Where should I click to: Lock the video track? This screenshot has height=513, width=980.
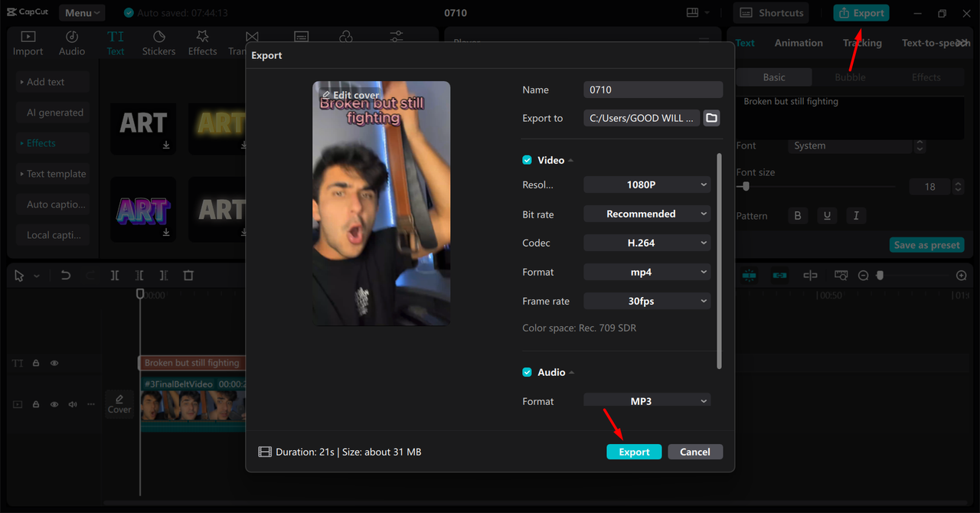[x=36, y=404]
